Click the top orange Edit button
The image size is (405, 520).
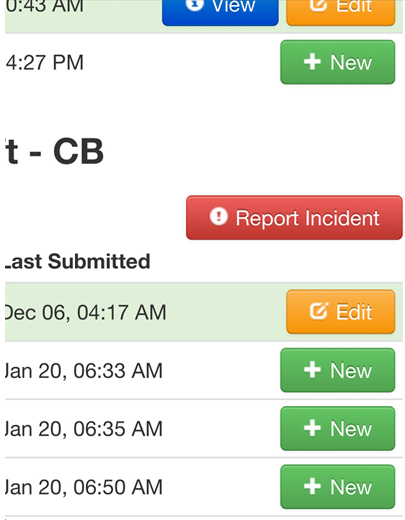click(341, 12)
